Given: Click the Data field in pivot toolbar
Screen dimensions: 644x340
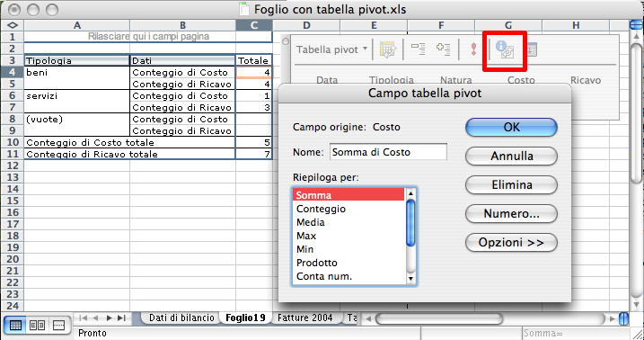Looking at the screenshot, I should point(327,80).
